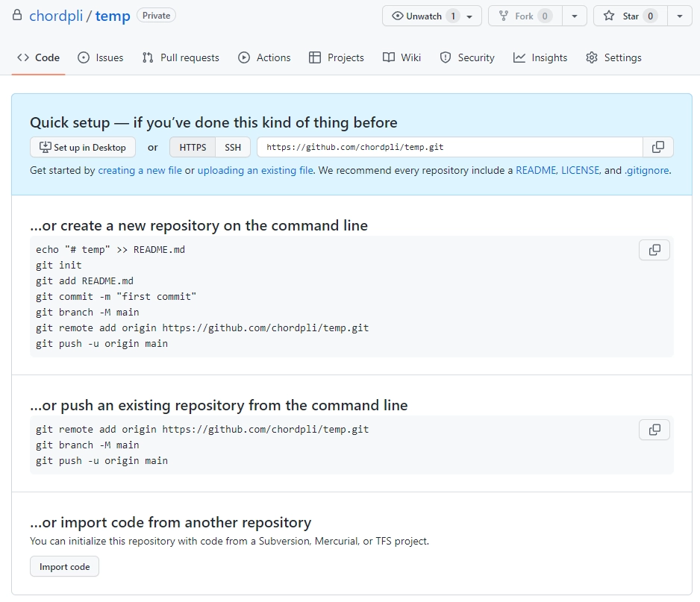Click the Set up in Desktop button
The width and height of the screenshot is (700, 602).
coord(83,147)
